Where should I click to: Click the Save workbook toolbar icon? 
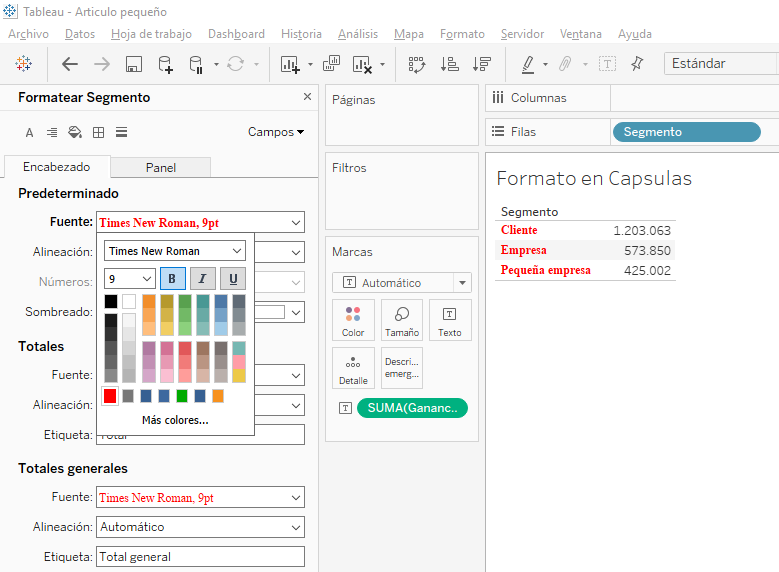[133, 64]
